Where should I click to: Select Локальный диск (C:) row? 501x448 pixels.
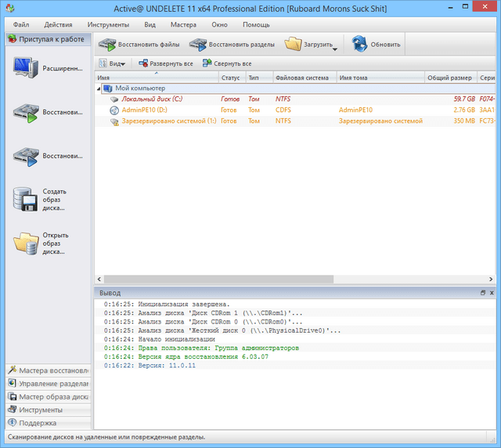pos(150,99)
